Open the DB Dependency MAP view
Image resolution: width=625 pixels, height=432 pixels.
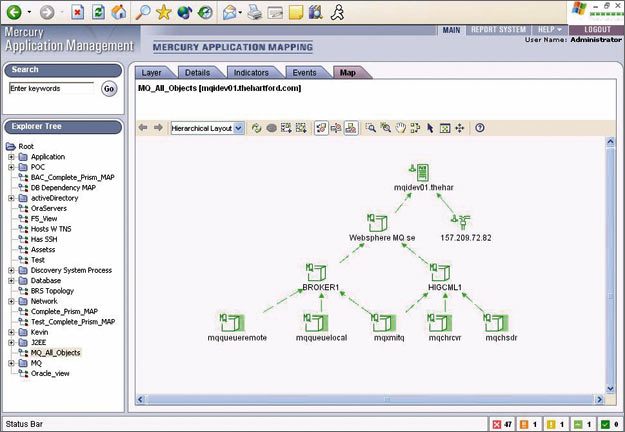tap(63, 188)
